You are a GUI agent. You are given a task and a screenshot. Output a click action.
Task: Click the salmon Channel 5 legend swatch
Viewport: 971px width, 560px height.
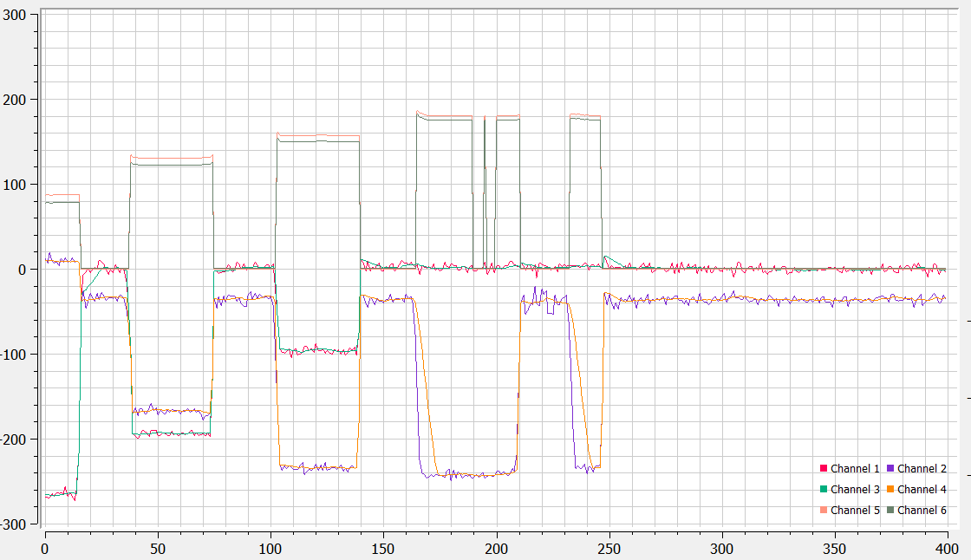(824, 511)
